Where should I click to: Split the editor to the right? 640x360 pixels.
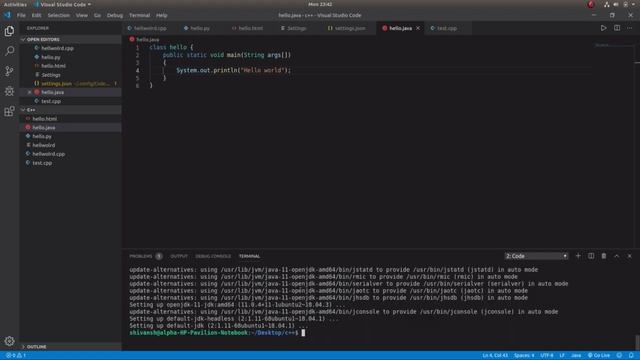coord(617,28)
